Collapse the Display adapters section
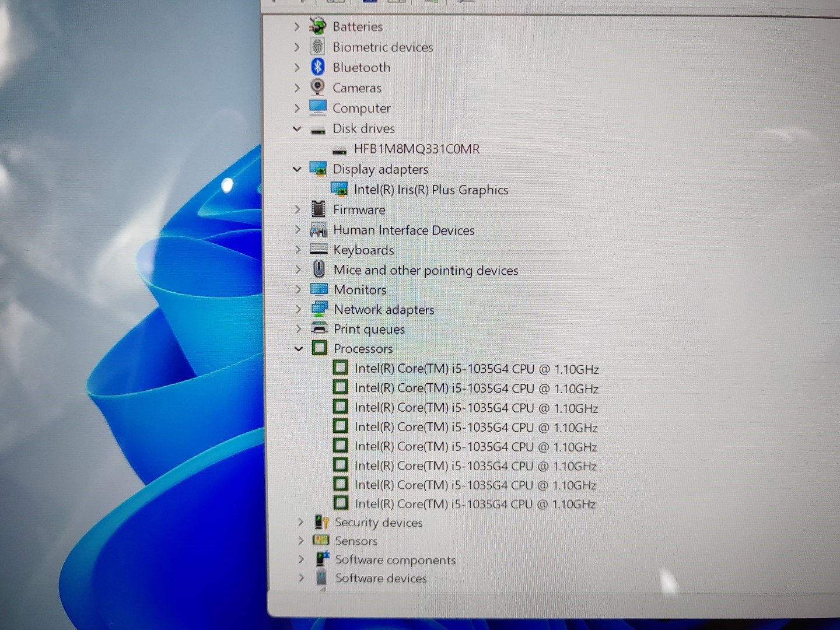This screenshot has width=840, height=630. (297, 169)
